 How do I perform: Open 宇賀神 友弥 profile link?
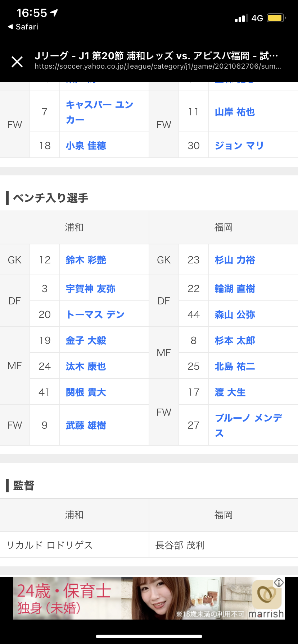click(x=91, y=289)
